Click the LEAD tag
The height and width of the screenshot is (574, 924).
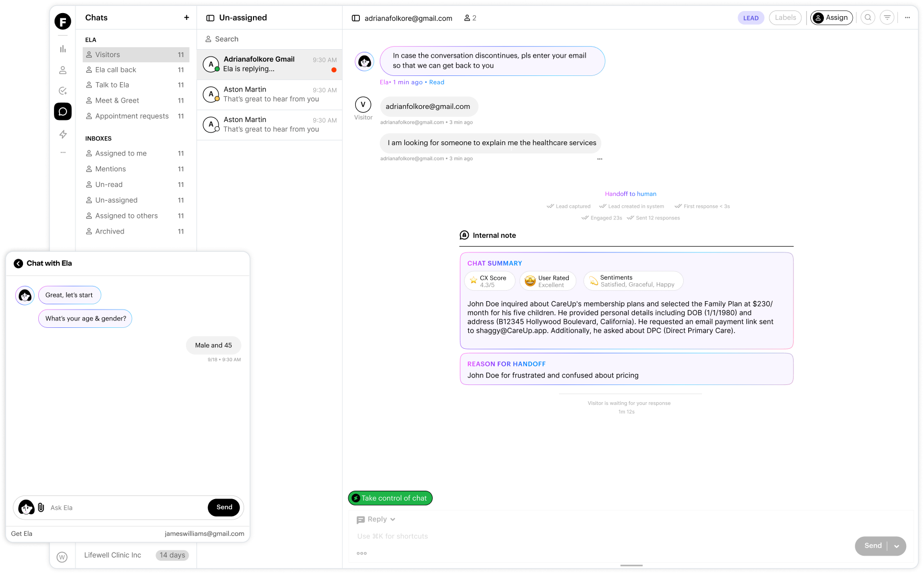click(x=751, y=18)
